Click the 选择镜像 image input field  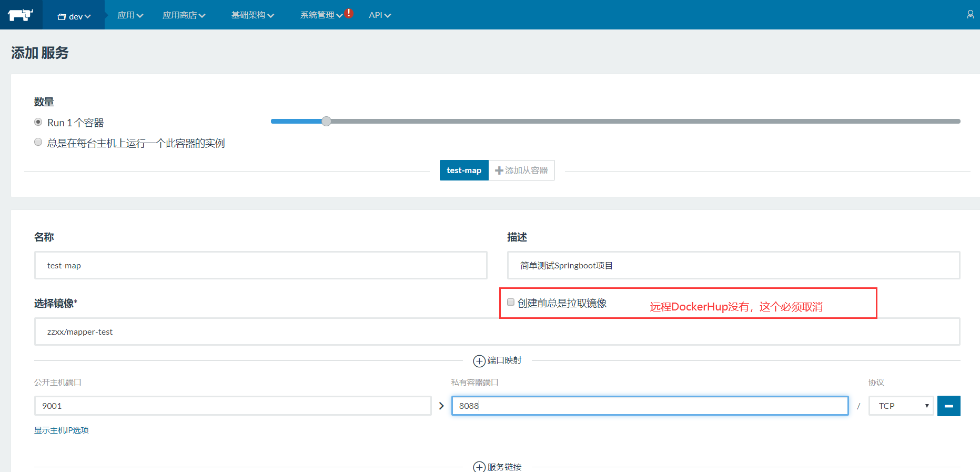(x=497, y=332)
